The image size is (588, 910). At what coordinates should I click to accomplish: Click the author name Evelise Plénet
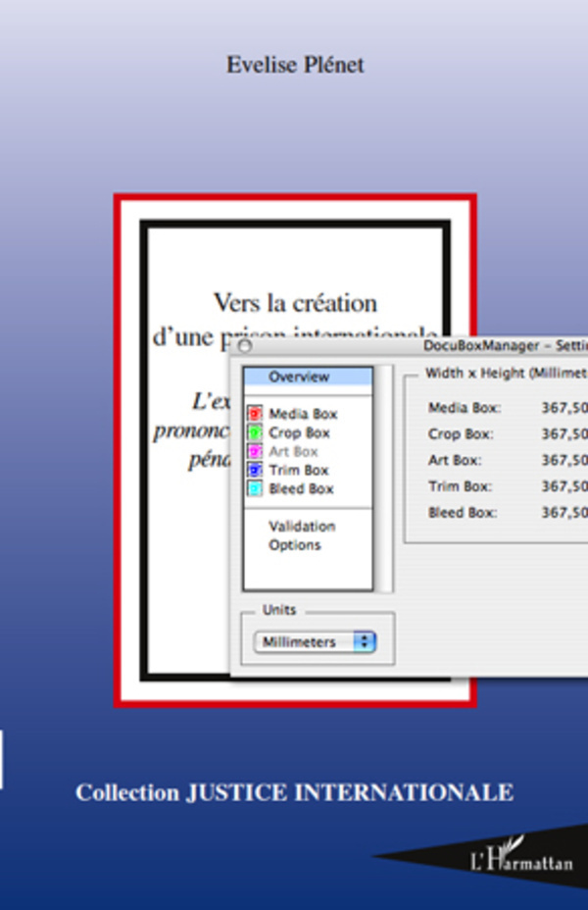click(x=293, y=66)
